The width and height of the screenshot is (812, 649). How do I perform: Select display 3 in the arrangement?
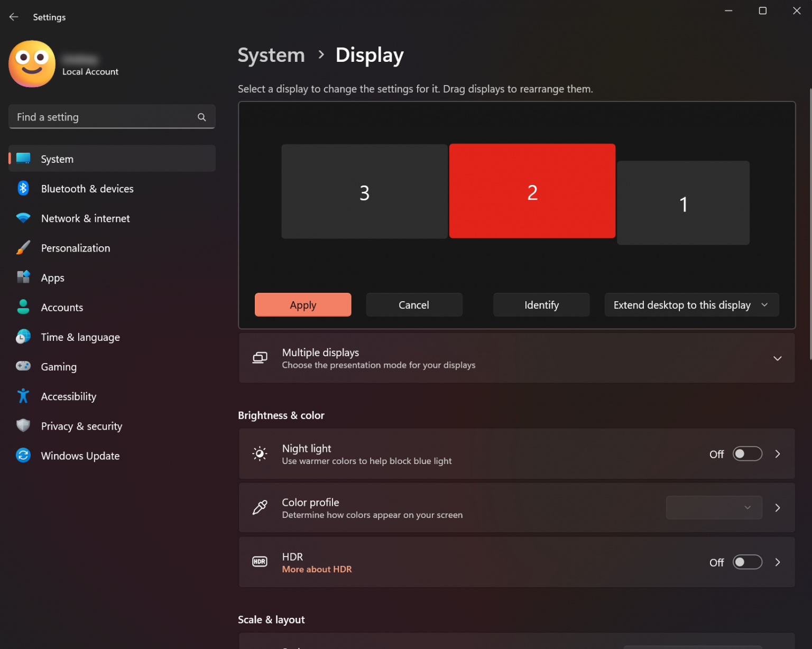(364, 192)
